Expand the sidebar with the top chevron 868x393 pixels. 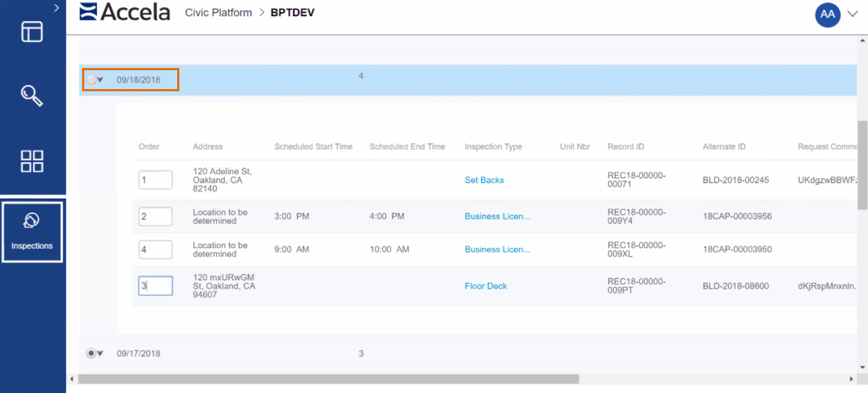click(x=56, y=8)
